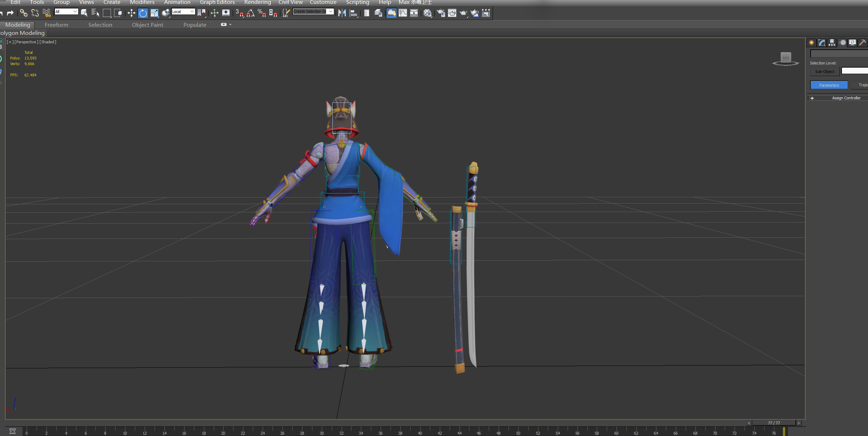Open Rendered Frame Window icon
Image resolution: width=868 pixels, height=436 pixels.
[x=452, y=13]
